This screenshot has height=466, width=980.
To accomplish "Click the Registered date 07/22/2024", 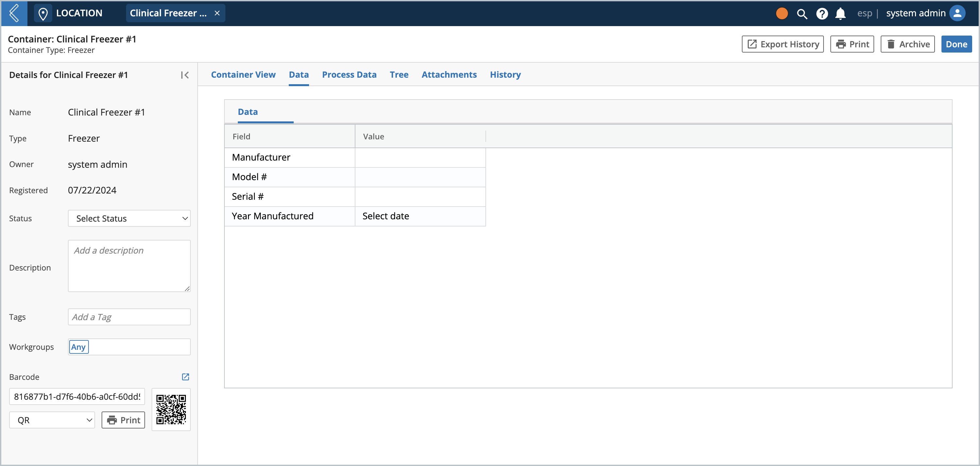I will pos(92,190).
